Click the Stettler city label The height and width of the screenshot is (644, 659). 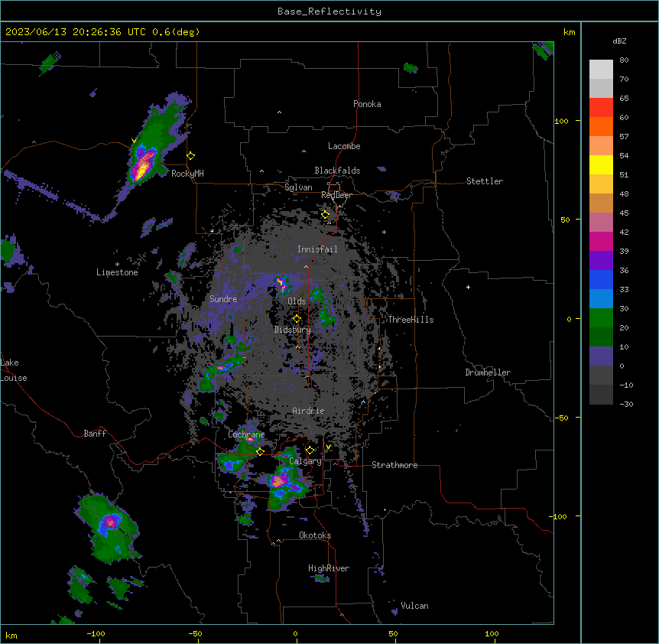(x=485, y=181)
